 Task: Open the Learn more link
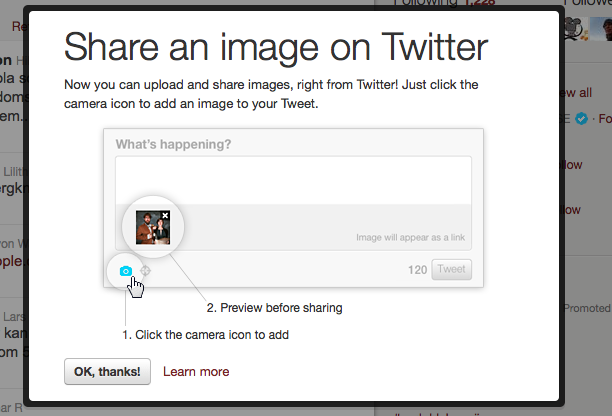point(196,372)
